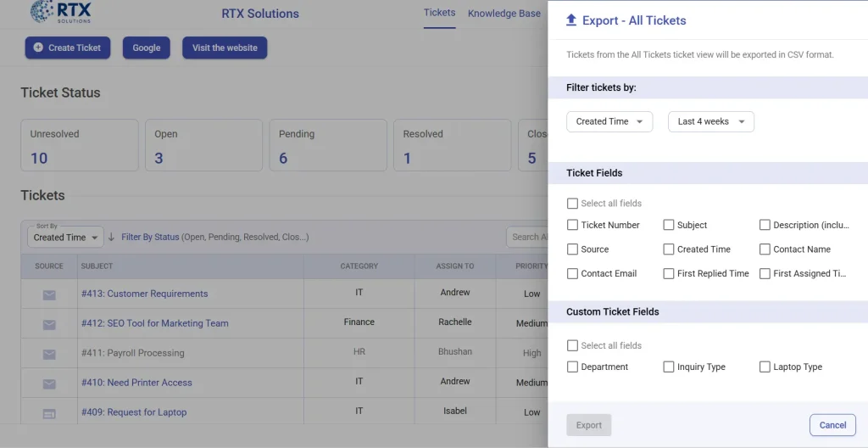Image resolution: width=868 pixels, height=448 pixels.
Task: Open ticket #410: Need Printer Access
Action: tap(136, 383)
